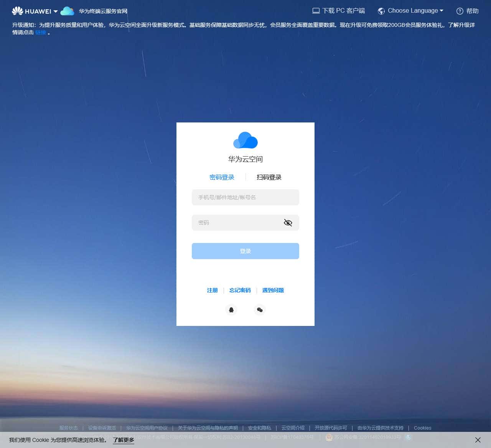Focus the 手机号/邮件地址/帐号名 input field

pos(245,197)
